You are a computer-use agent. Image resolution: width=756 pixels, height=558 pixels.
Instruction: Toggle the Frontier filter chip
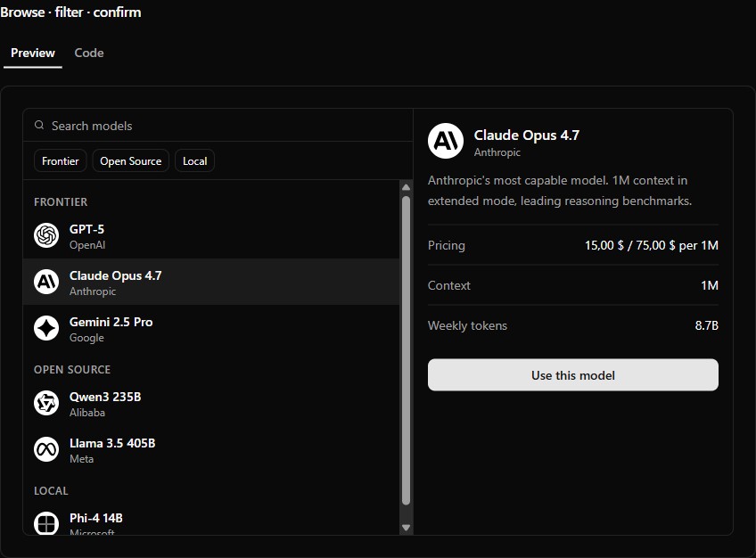tap(61, 161)
